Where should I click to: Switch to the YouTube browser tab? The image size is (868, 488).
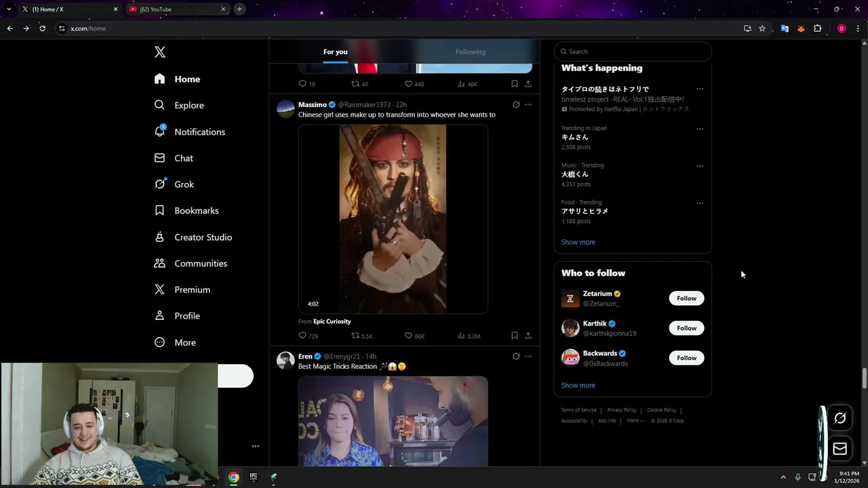tap(177, 9)
